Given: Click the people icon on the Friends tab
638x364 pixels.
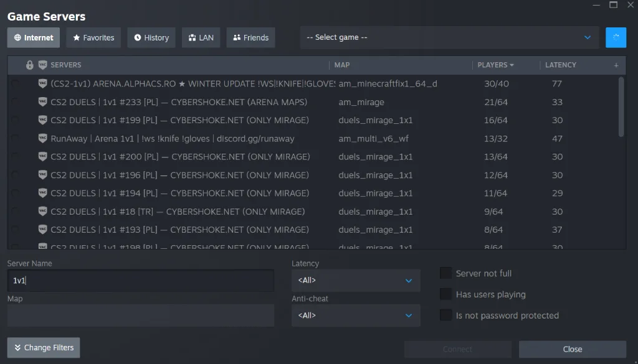Looking at the screenshot, I should (x=237, y=37).
